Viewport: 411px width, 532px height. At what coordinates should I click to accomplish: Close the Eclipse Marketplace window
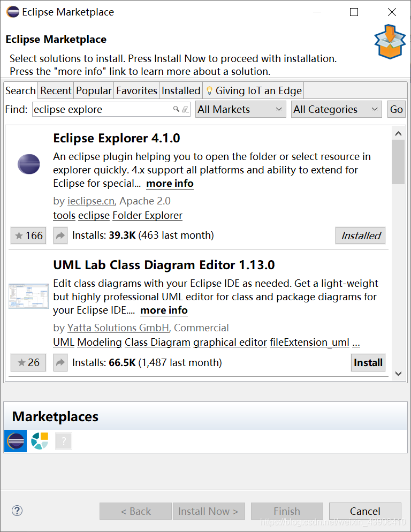click(x=392, y=12)
